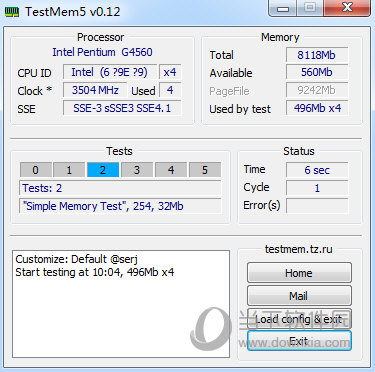Image resolution: width=375 pixels, height=372 pixels.
Task: Click the log output text area
Action: (x=121, y=304)
